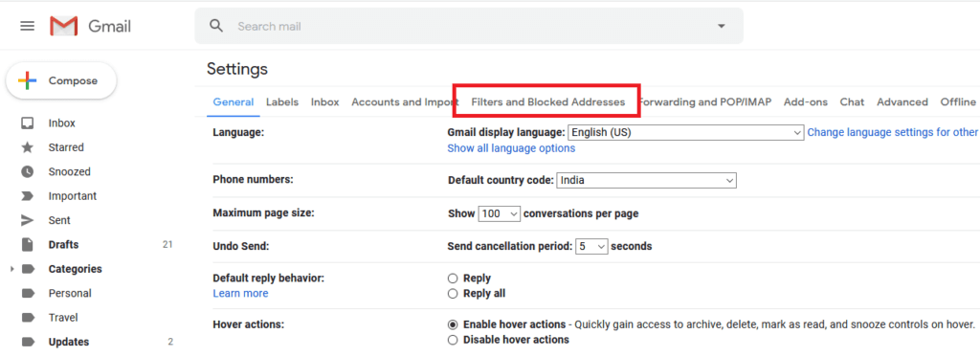Open Accounts and Import tab
Image resolution: width=980 pixels, height=357 pixels.
(x=405, y=101)
